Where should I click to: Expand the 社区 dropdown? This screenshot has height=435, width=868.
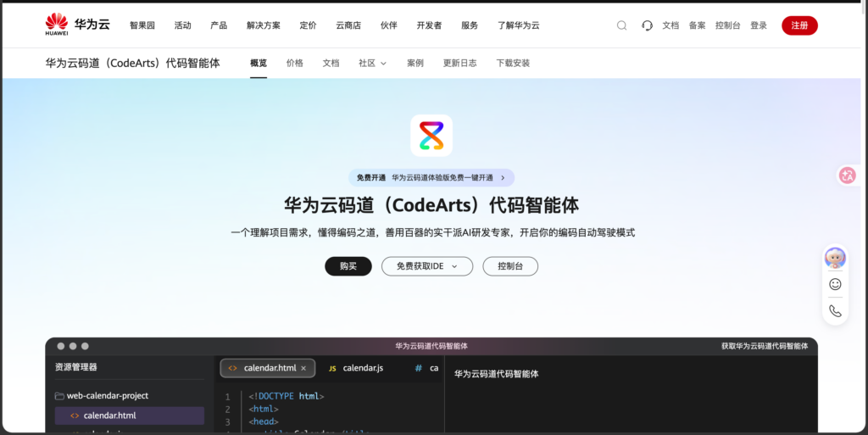(x=373, y=63)
